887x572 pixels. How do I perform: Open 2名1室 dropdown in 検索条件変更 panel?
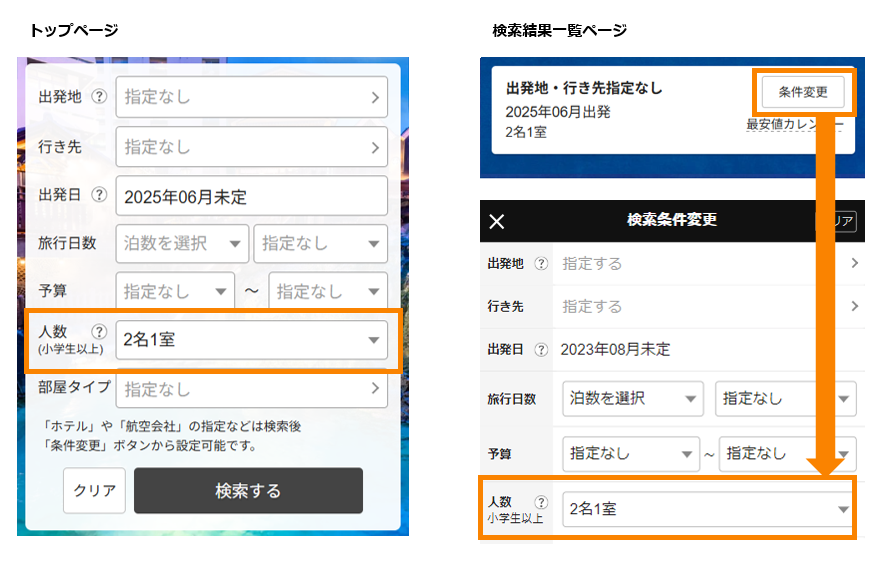point(706,509)
